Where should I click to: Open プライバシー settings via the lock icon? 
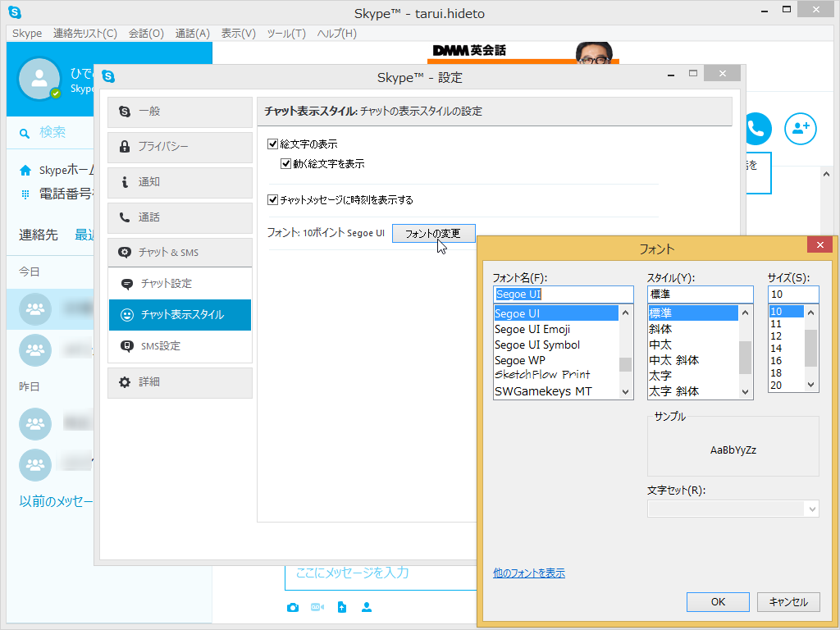pyautogui.click(x=126, y=147)
